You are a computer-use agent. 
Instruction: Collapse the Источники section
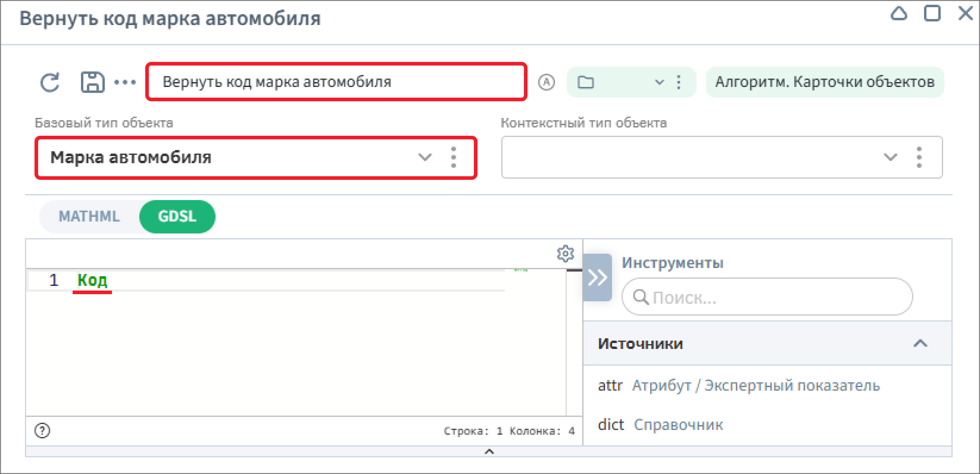click(920, 344)
